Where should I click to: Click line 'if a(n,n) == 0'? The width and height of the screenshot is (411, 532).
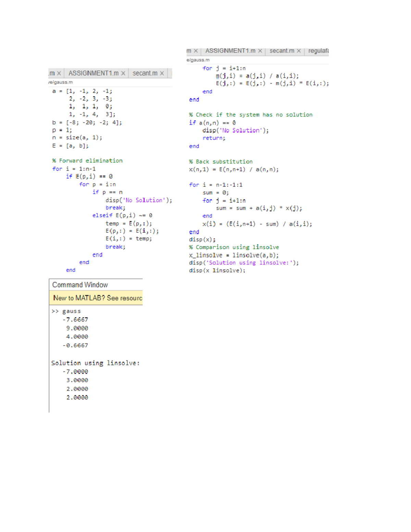point(212,123)
